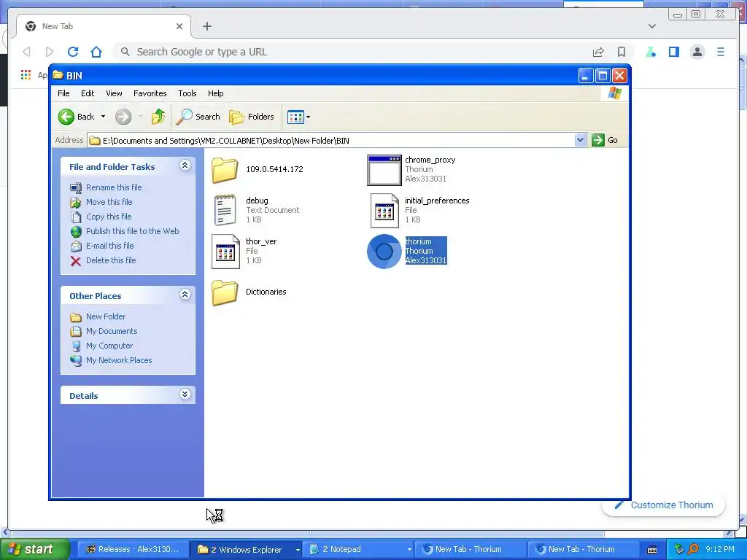Click the Explorer address path field

tap(332, 140)
